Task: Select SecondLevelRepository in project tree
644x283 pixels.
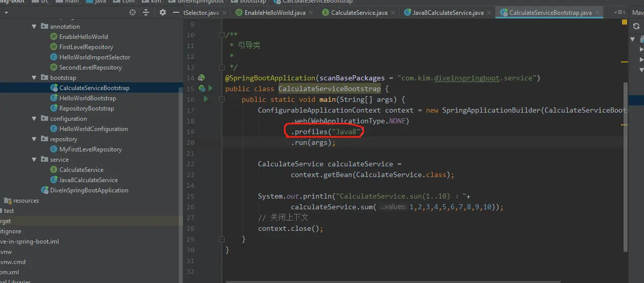Action: [x=91, y=68]
